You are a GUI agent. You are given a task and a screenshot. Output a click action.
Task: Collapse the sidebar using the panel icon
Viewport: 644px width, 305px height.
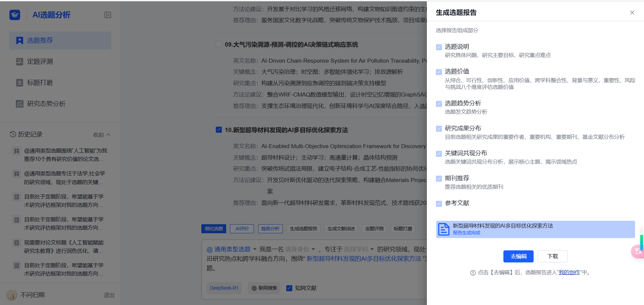(x=108, y=15)
